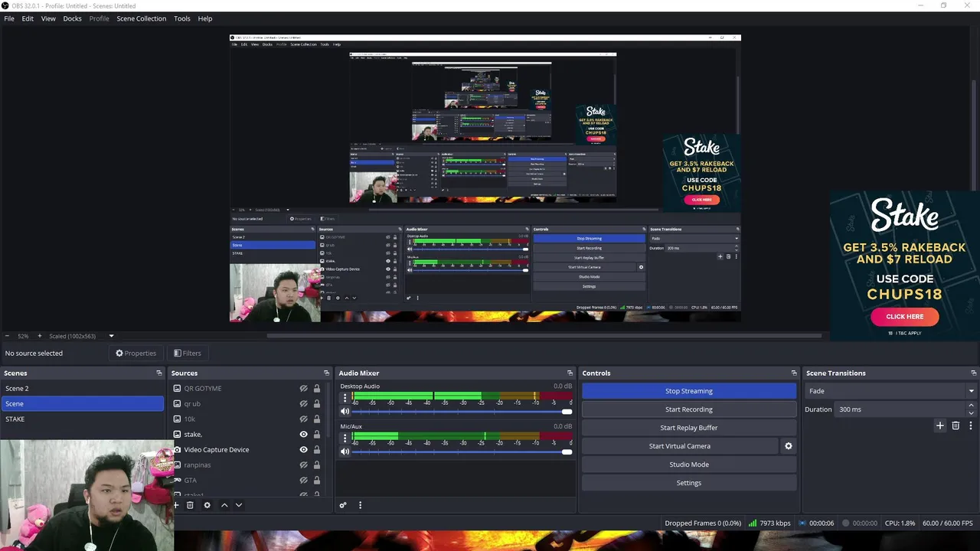
Task: Add a new scene transition
Action: [940, 425]
